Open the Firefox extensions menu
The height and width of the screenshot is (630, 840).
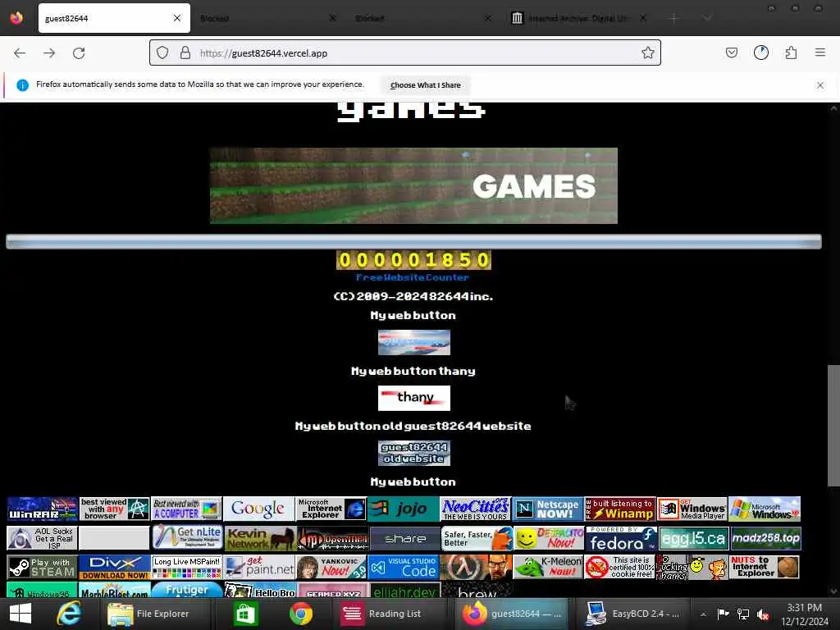point(791,52)
